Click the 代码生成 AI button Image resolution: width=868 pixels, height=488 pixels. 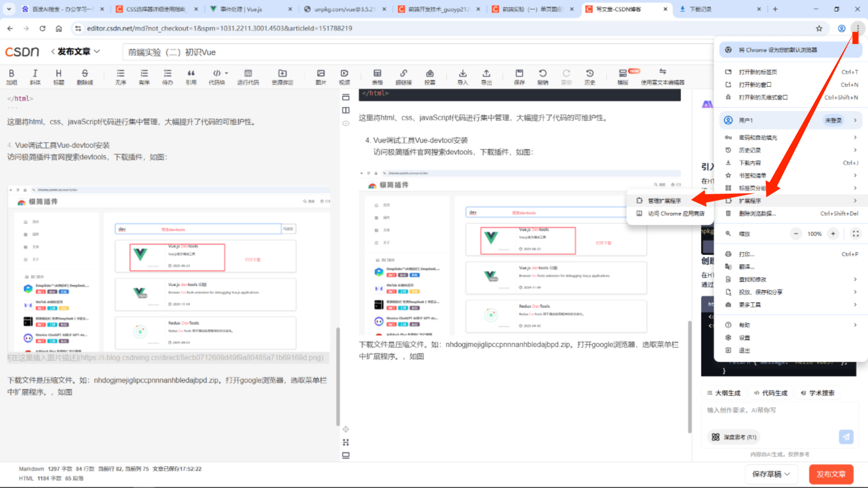click(x=771, y=393)
